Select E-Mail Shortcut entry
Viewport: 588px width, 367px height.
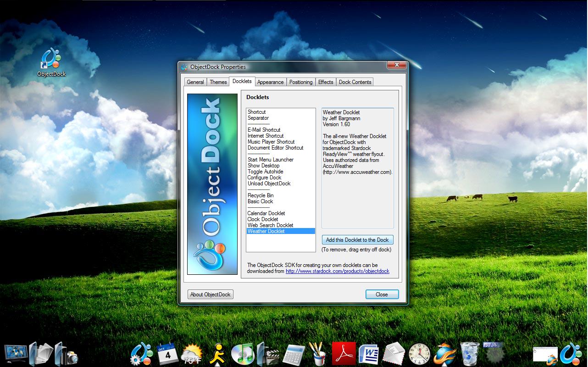coord(264,130)
